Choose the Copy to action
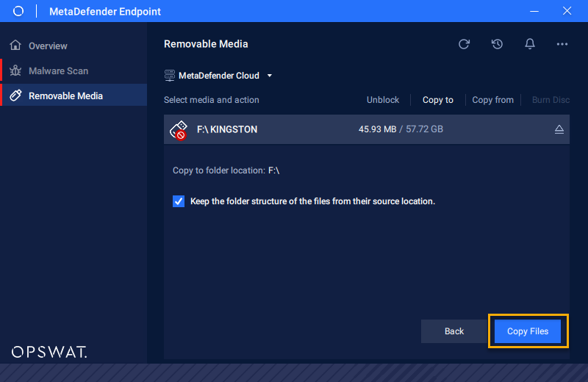588x382 pixels. (x=437, y=100)
